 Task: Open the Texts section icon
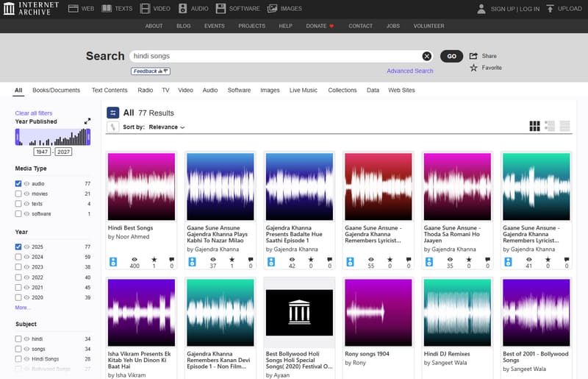point(107,9)
